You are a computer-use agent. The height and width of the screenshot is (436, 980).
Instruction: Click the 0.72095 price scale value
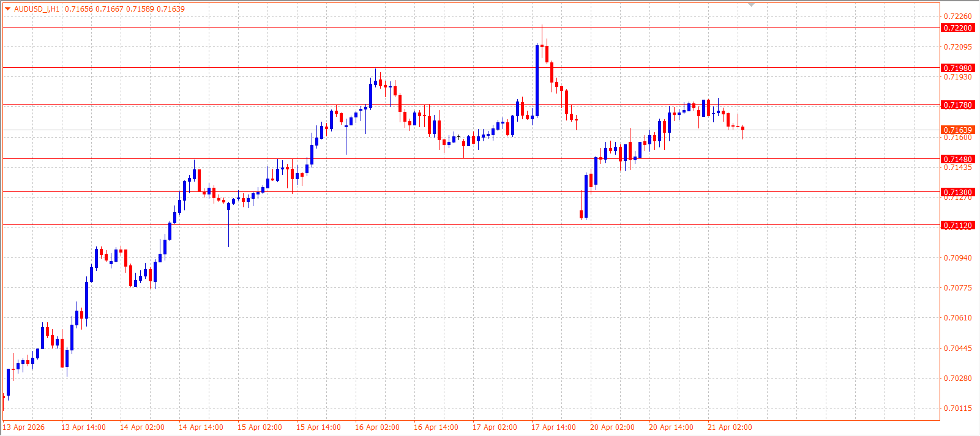point(958,47)
